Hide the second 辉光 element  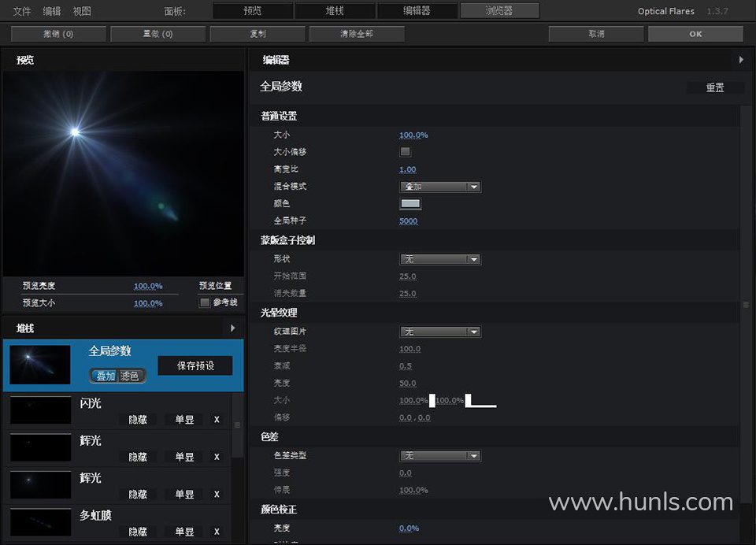(x=138, y=495)
